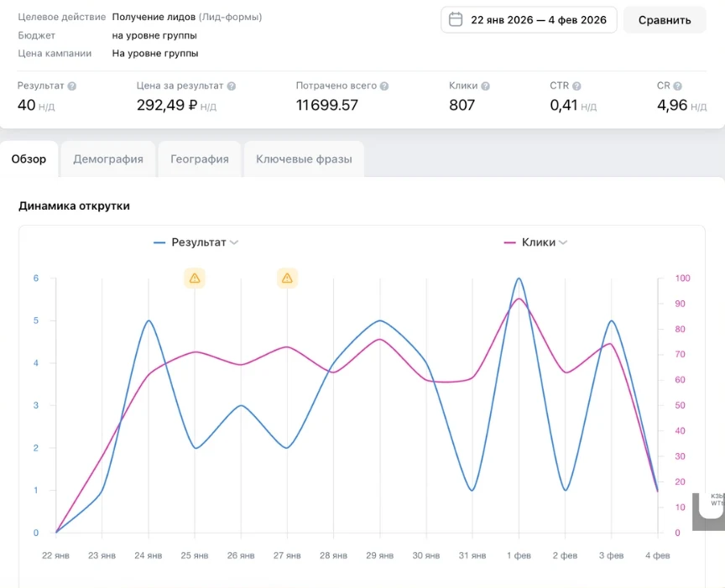Open the calendar icon in date range
Image resolution: width=725 pixels, height=588 pixels.
(456, 20)
